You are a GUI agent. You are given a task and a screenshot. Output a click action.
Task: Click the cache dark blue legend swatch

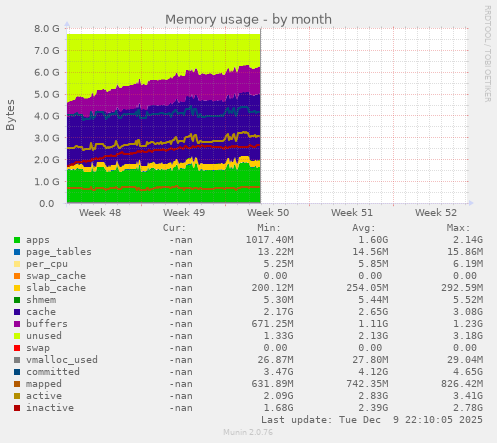click(17, 312)
